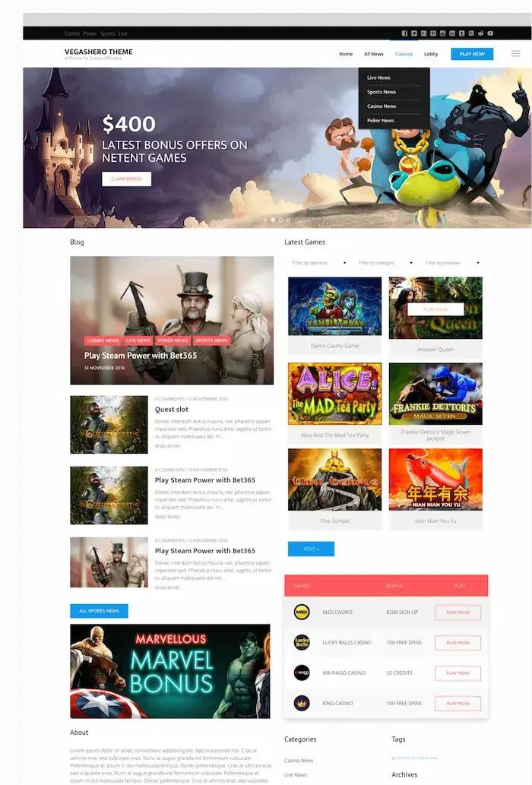Open the Quest slot post thumbnail image
This screenshot has width=532, height=785.
coord(109,425)
